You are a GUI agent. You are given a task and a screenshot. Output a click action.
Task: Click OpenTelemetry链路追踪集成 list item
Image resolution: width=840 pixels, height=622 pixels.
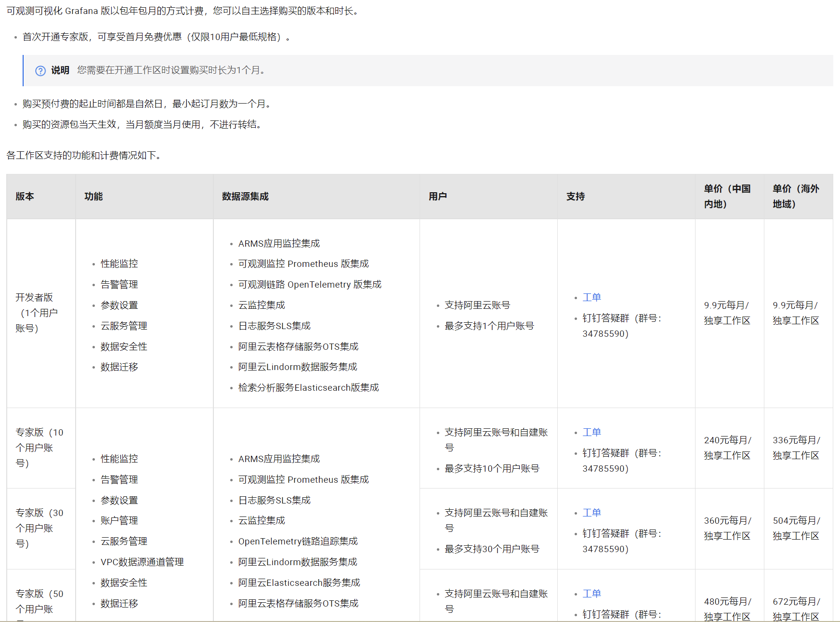(298, 542)
